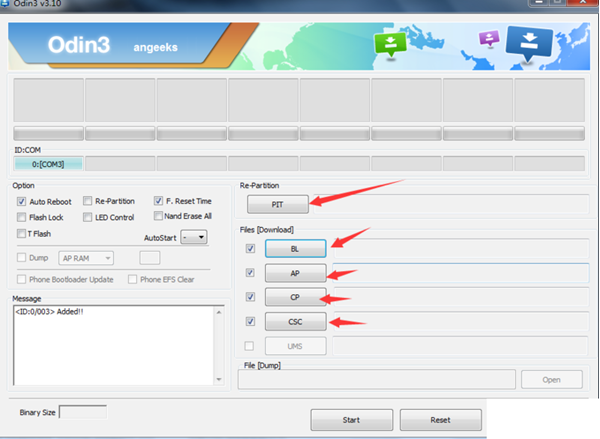Click the AP file button
The height and width of the screenshot is (439, 600).
295,273
